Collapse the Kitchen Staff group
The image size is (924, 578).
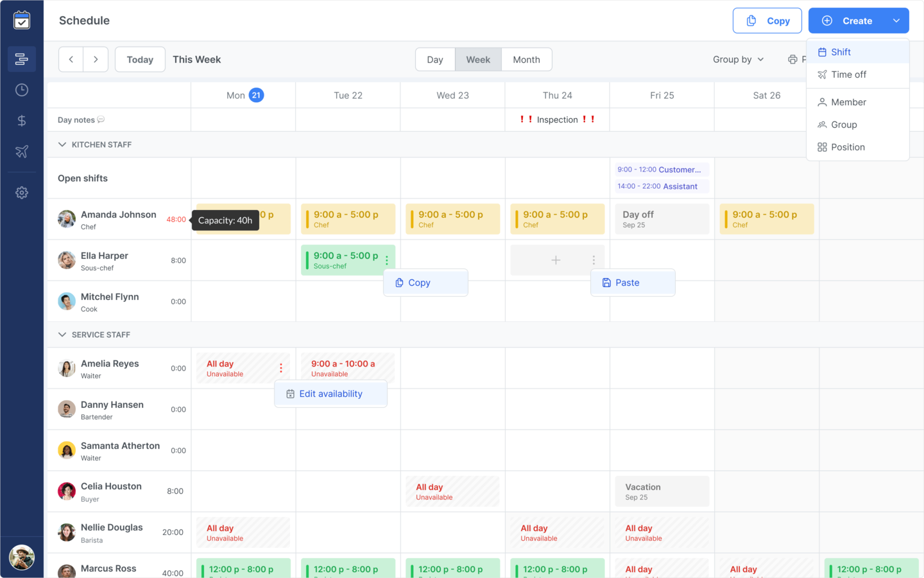[62, 144]
